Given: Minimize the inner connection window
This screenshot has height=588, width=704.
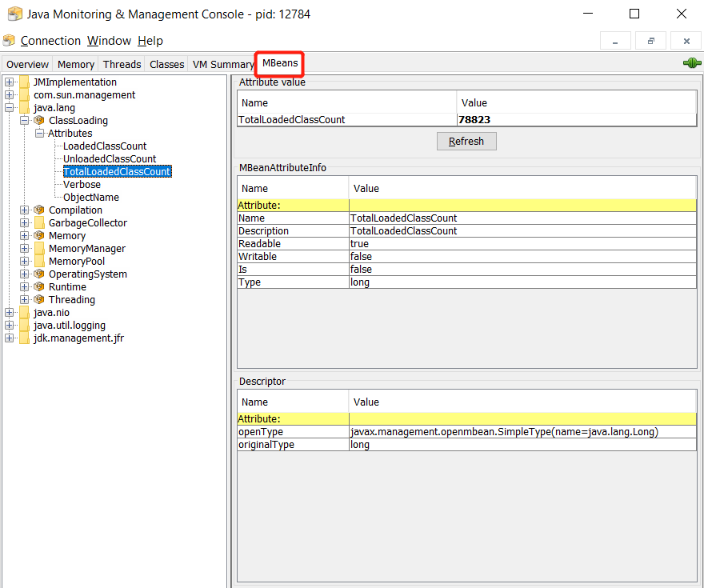Looking at the screenshot, I should [x=615, y=41].
